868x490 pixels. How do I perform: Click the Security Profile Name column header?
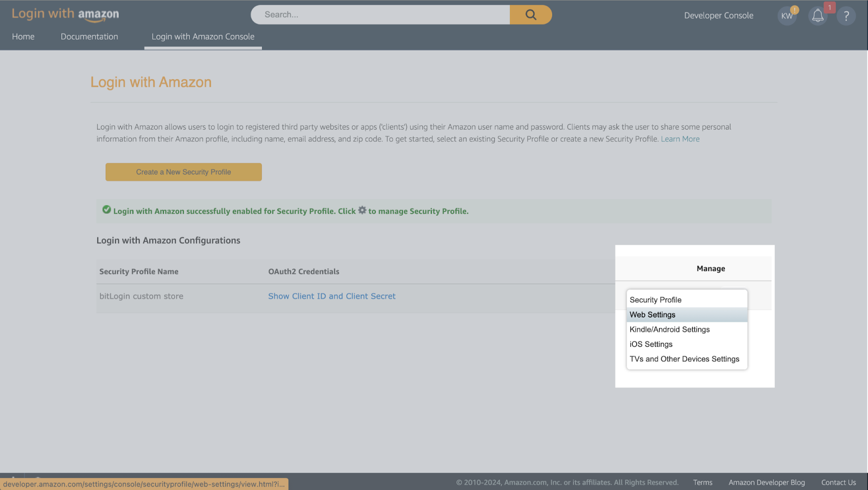tap(139, 272)
